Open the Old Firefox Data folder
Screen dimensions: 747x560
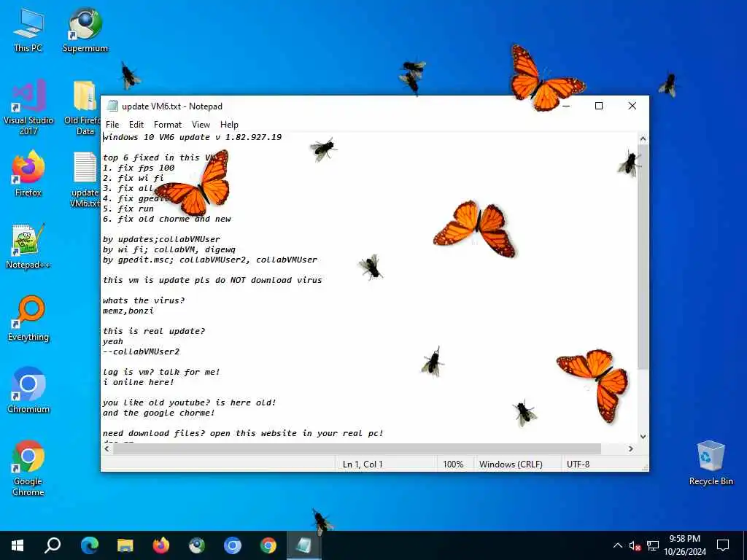[x=82, y=107]
